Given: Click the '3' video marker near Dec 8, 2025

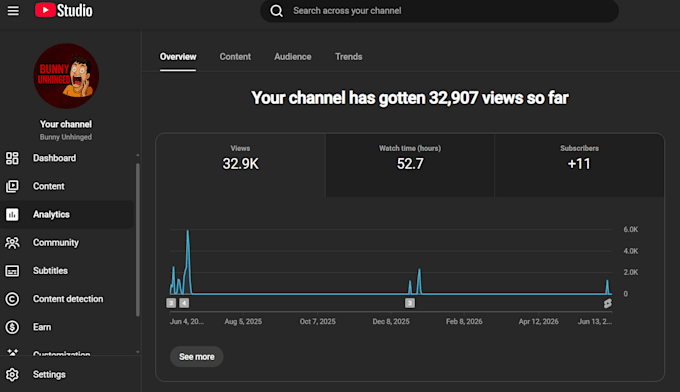Looking at the screenshot, I should pos(410,303).
